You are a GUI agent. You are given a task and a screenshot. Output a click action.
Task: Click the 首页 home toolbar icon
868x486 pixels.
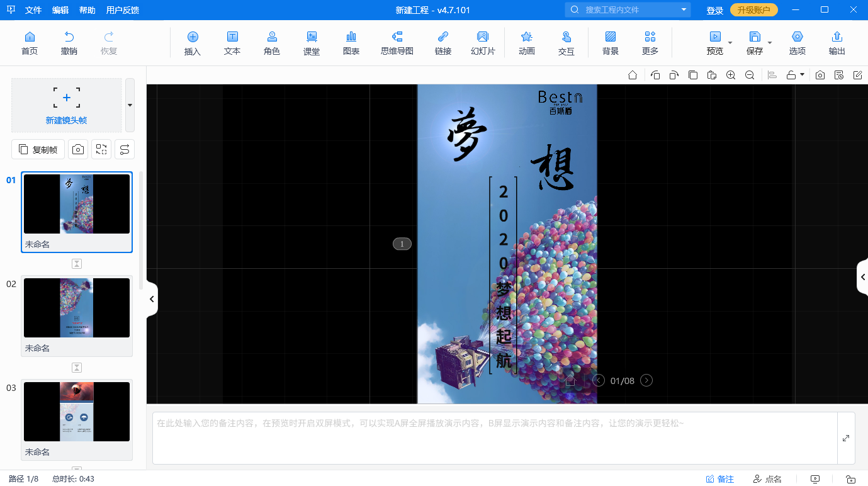pos(30,43)
